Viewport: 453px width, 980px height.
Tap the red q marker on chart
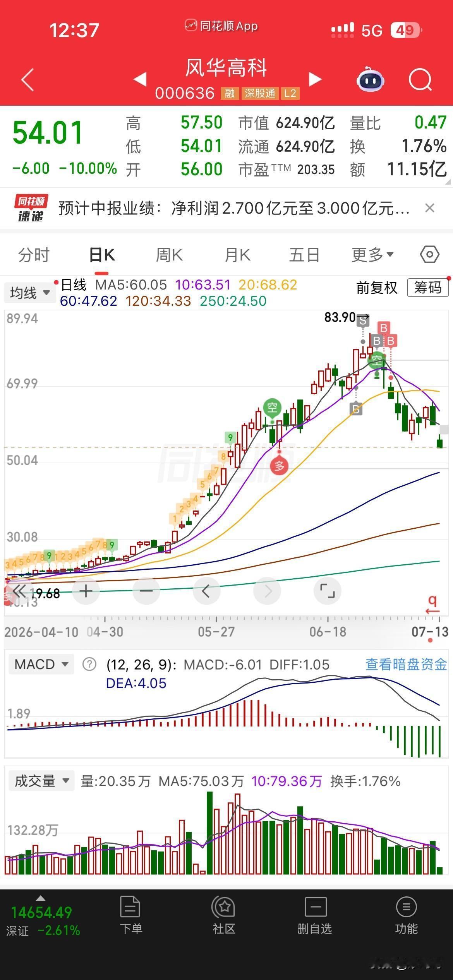pyautogui.click(x=432, y=604)
